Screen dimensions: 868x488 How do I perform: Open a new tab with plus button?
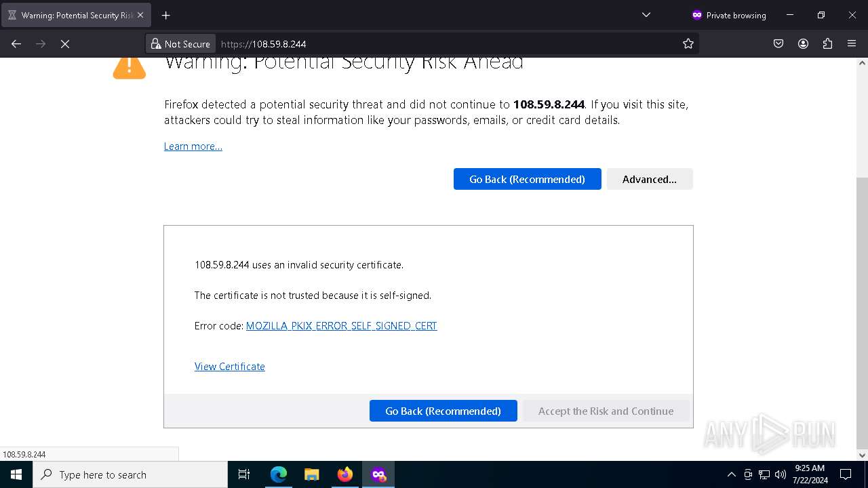pos(165,15)
